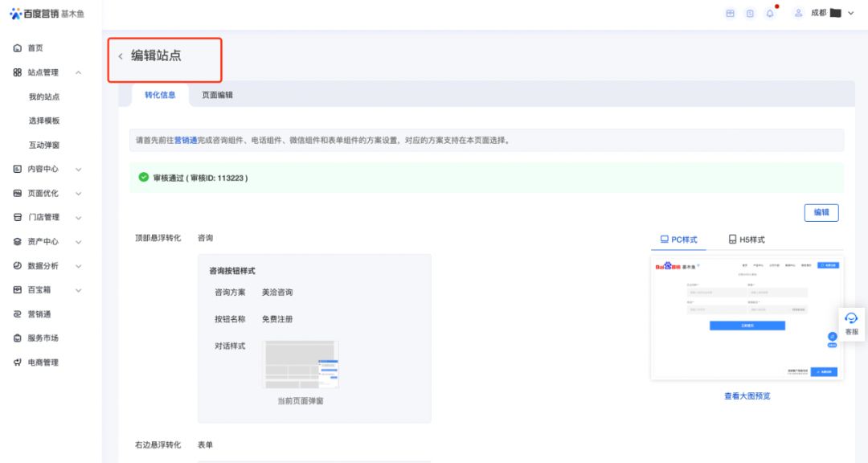Open the 营销通 link in notice
This screenshot has height=463, width=868.
186,140
